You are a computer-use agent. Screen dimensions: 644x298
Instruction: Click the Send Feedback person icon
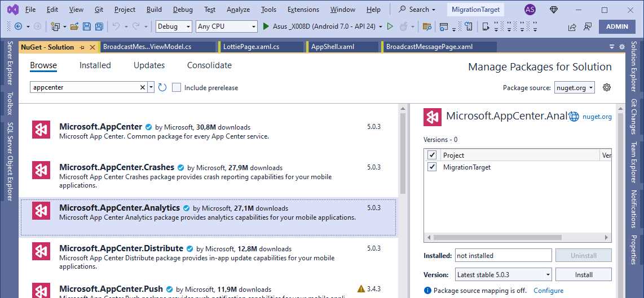588,26
